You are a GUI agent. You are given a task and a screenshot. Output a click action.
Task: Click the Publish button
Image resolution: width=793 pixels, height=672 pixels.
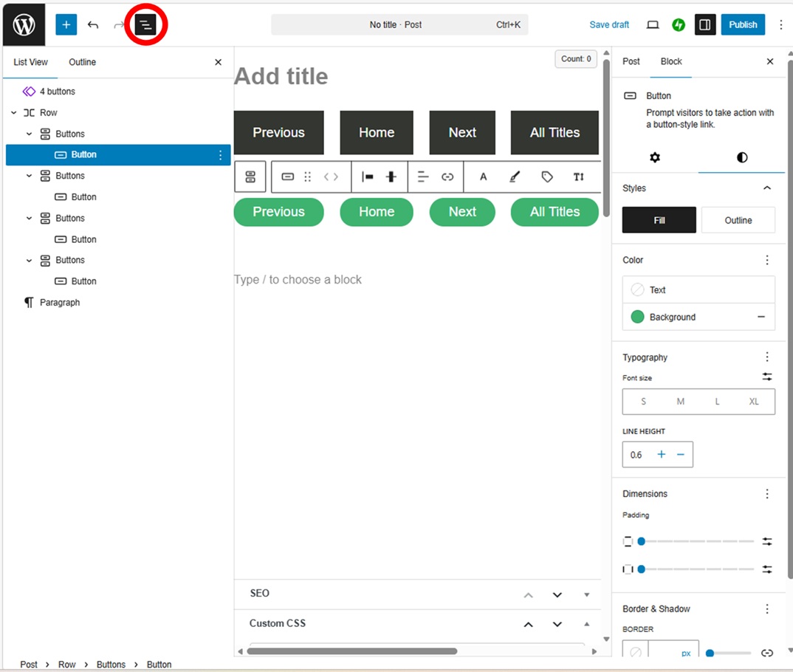coord(743,25)
